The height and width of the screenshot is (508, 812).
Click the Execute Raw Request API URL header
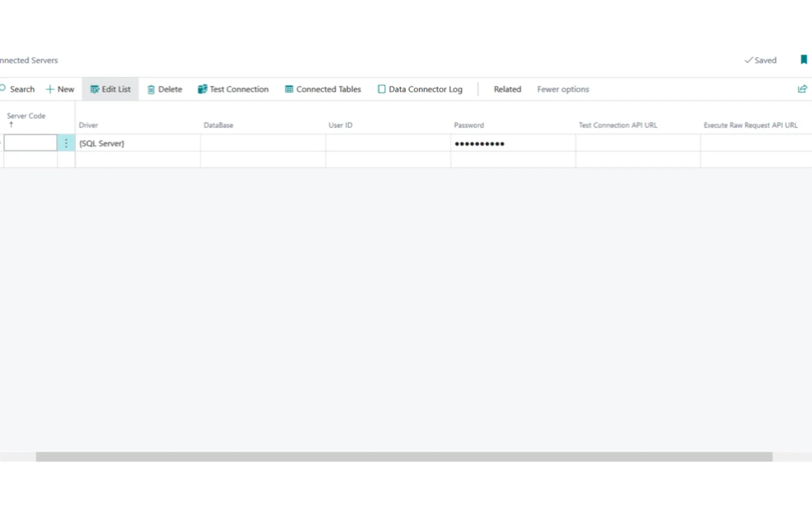pos(751,125)
